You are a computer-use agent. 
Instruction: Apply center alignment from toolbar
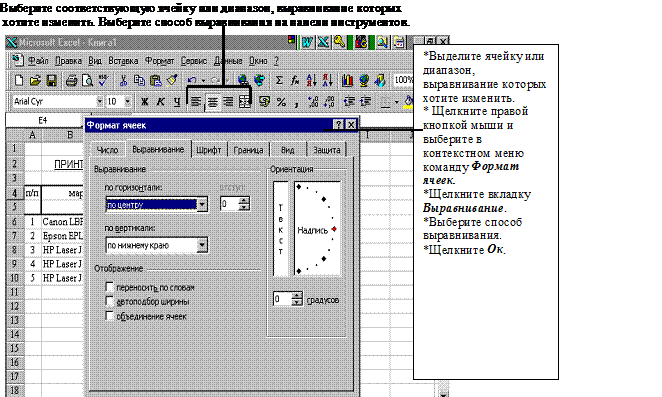tap(212, 102)
